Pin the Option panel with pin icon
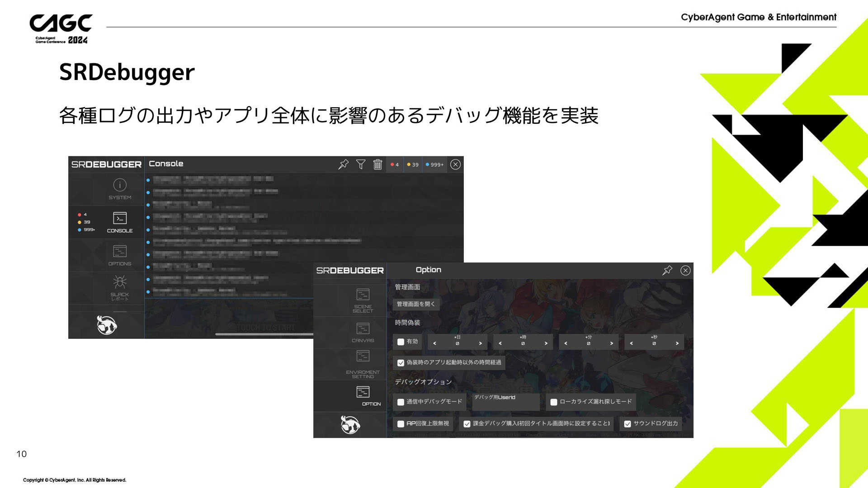 (667, 271)
